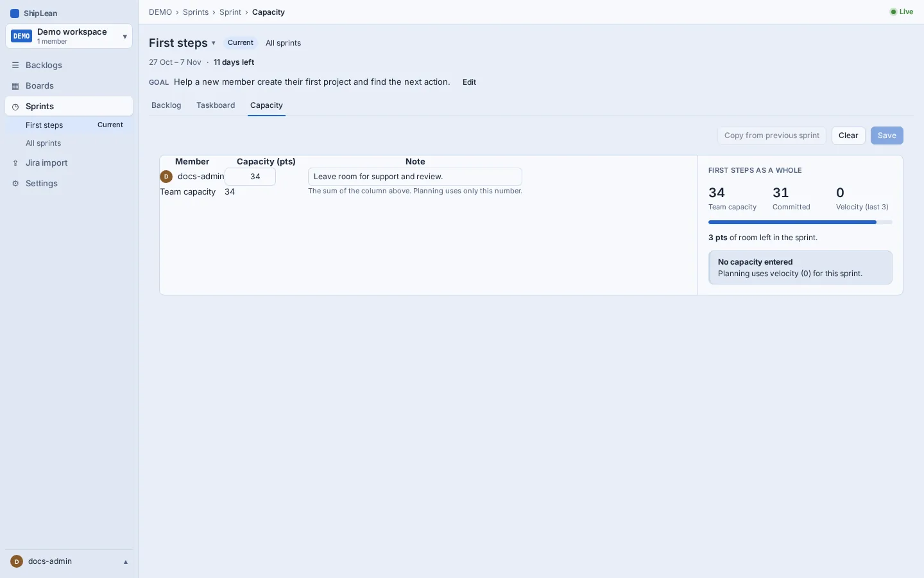Click Sprint in the breadcrumb
The width and height of the screenshot is (924, 578).
point(230,12)
